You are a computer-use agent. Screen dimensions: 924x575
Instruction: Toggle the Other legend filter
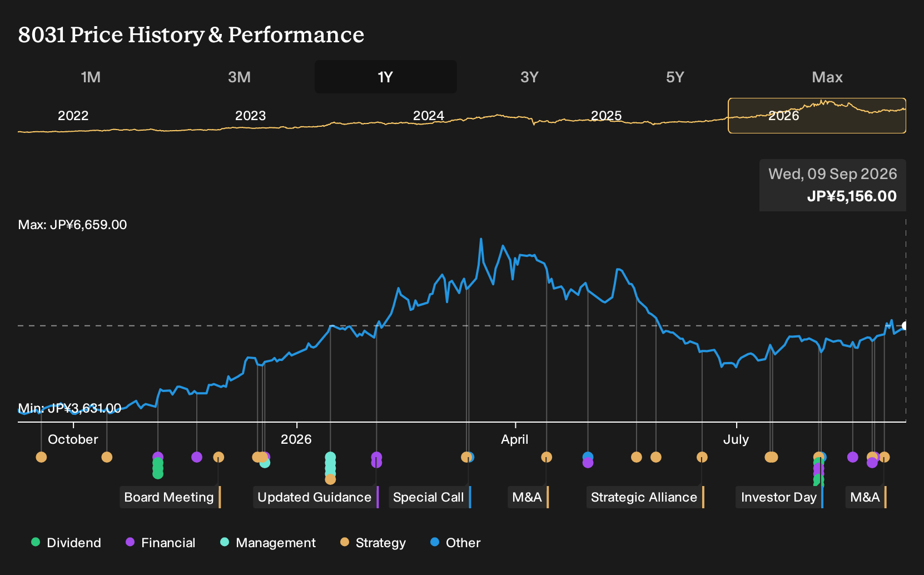coord(455,543)
